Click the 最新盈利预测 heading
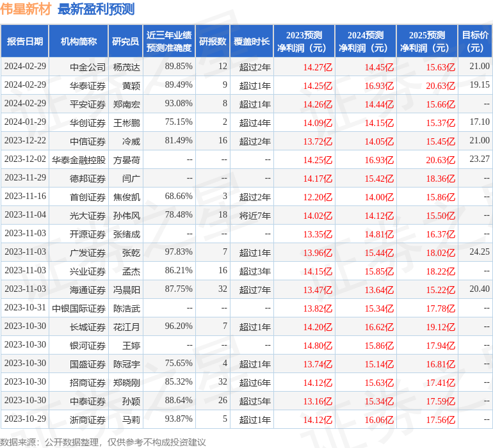The image size is (493, 448). (96, 9)
